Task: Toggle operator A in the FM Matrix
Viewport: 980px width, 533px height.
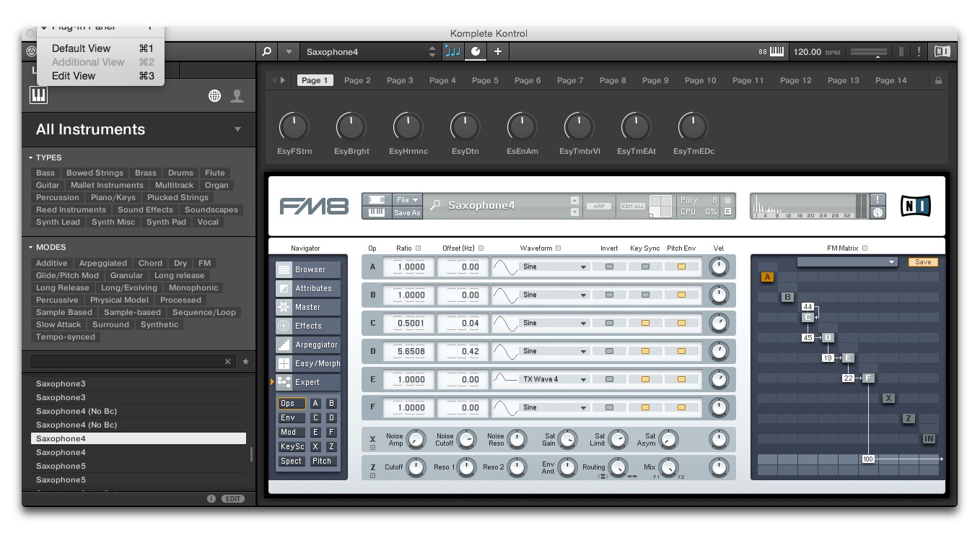Action: (x=767, y=277)
